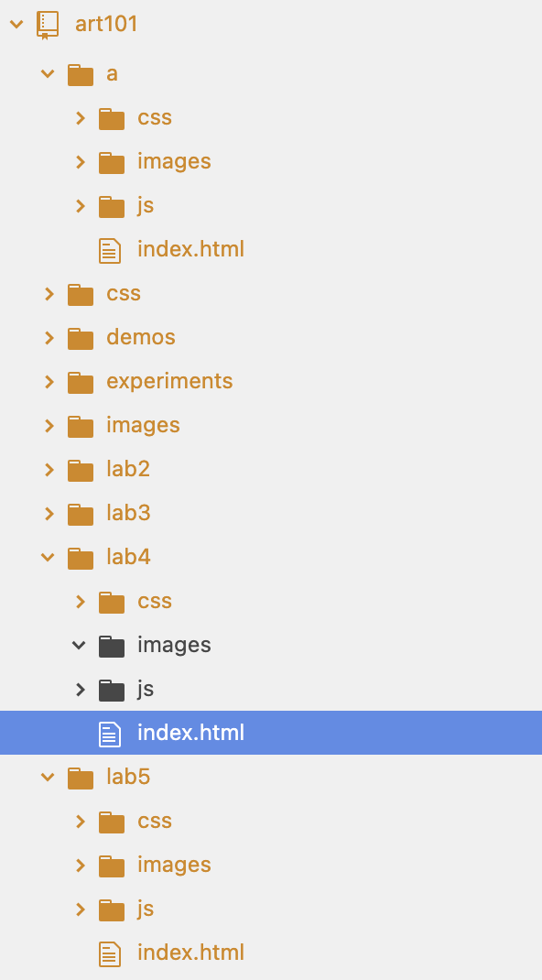Select the top-level css folder label

tap(124, 294)
